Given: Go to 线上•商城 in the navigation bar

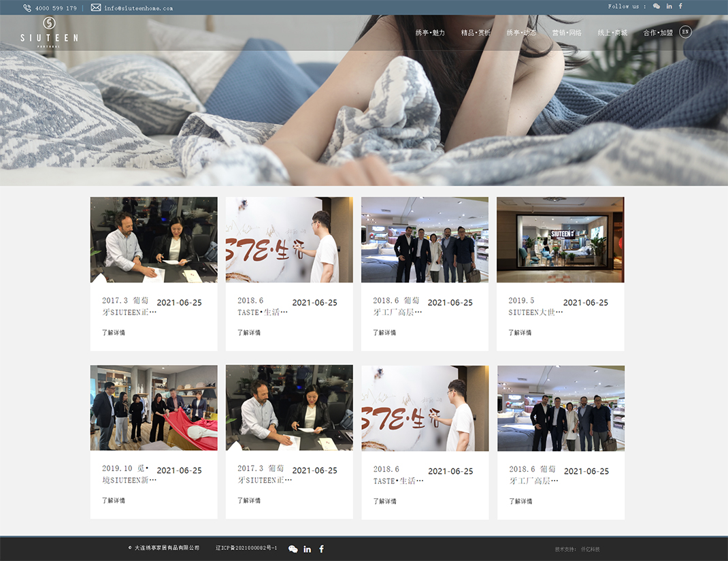Looking at the screenshot, I should pos(612,33).
